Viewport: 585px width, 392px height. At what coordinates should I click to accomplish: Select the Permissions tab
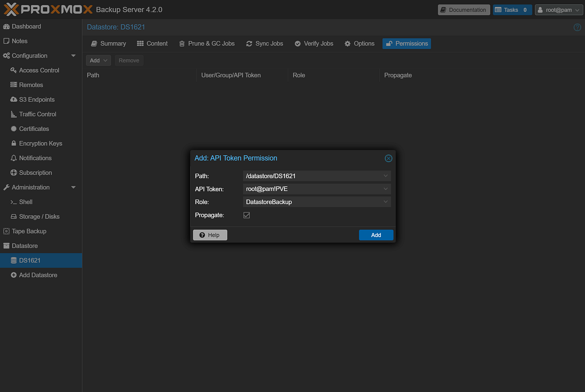pos(407,43)
